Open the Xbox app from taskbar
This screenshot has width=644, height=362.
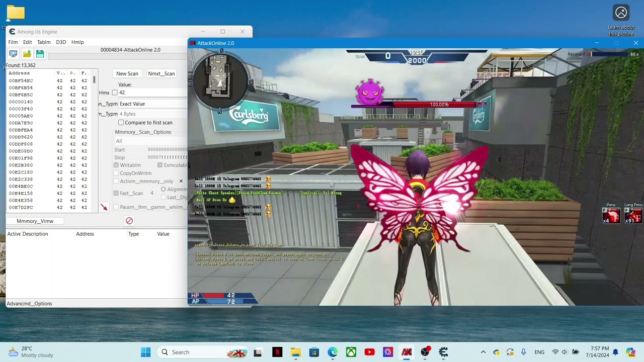[x=351, y=352]
